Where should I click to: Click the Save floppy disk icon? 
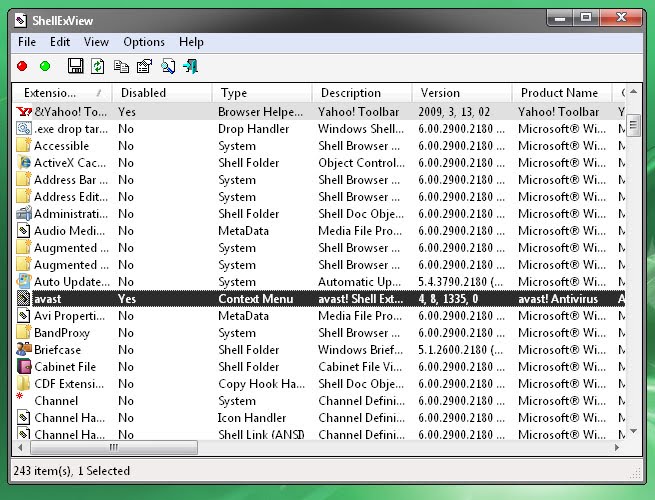(x=76, y=66)
